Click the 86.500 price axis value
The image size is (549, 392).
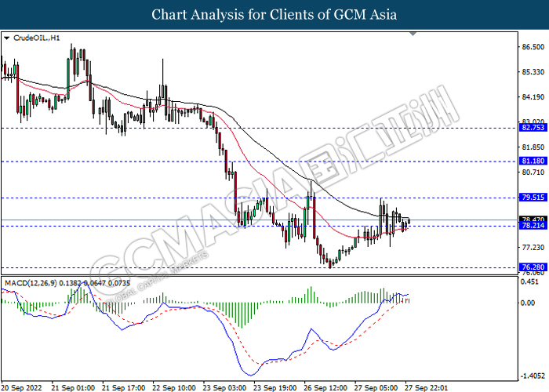pos(533,47)
